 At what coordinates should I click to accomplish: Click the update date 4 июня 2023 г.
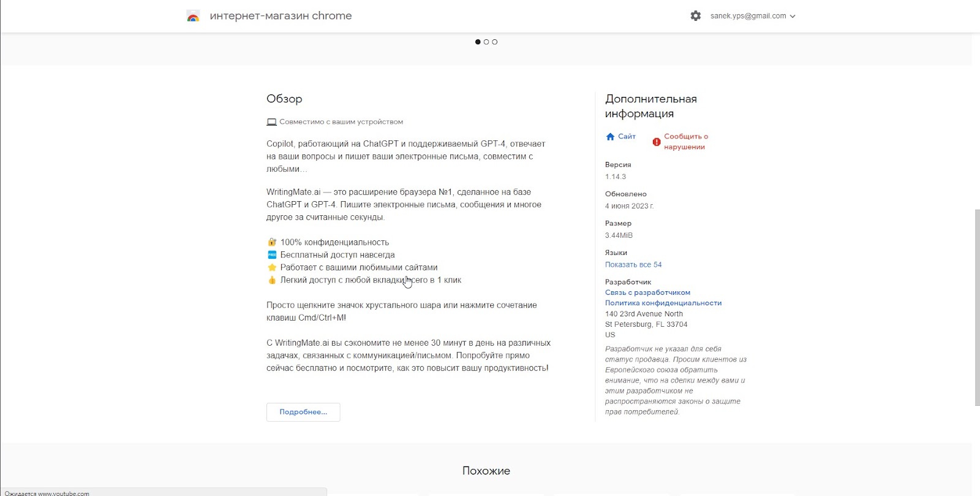(630, 206)
